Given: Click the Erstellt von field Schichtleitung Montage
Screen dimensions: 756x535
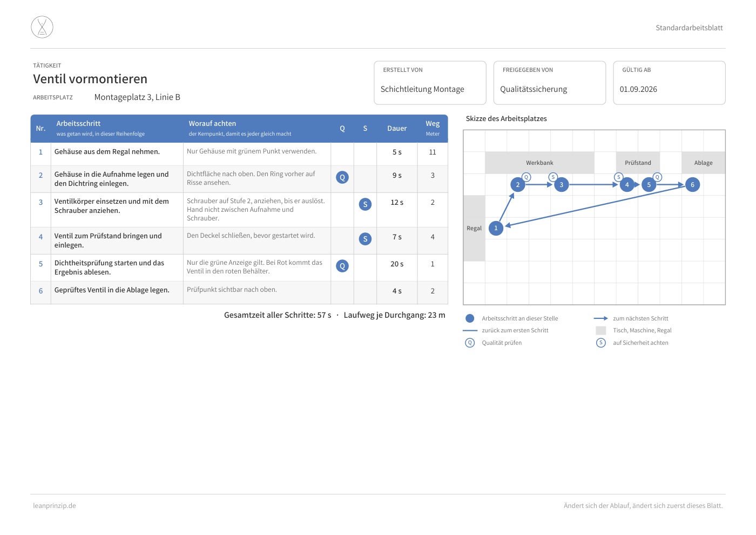Looking at the screenshot, I should click(430, 83).
